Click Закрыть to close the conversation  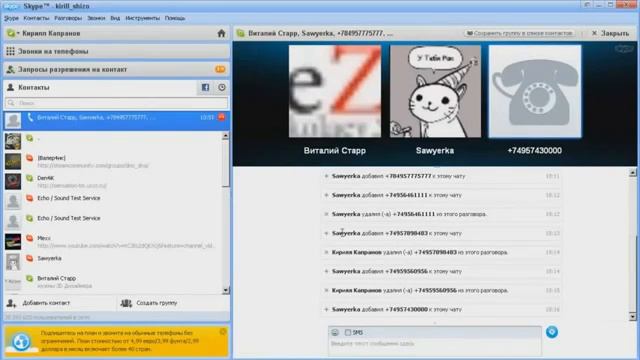click(x=611, y=33)
